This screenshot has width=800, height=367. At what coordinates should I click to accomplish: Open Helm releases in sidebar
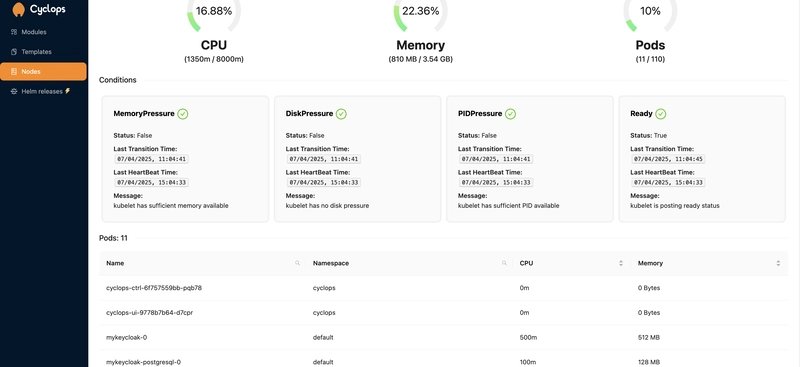coord(43,91)
